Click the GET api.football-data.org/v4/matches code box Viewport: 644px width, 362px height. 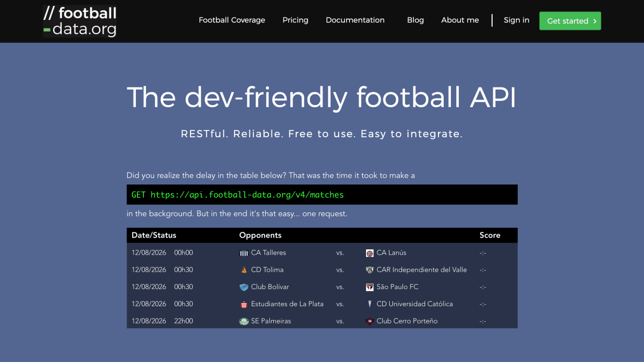(x=322, y=195)
